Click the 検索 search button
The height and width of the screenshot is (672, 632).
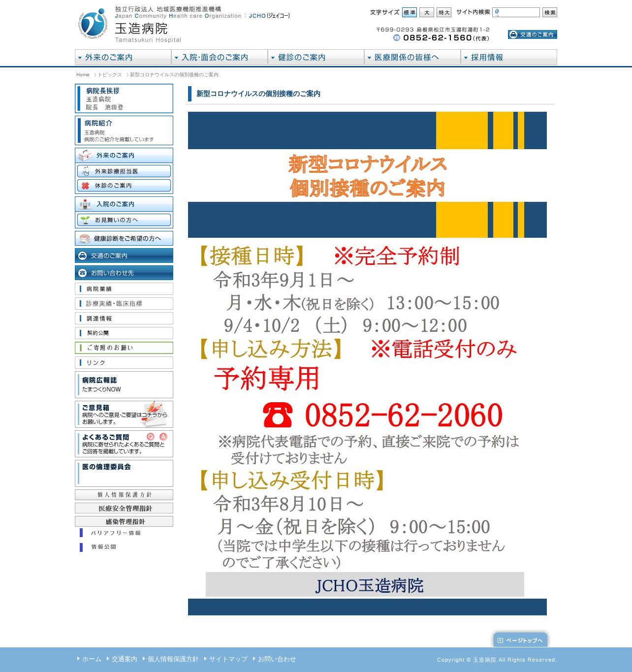(550, 12)
